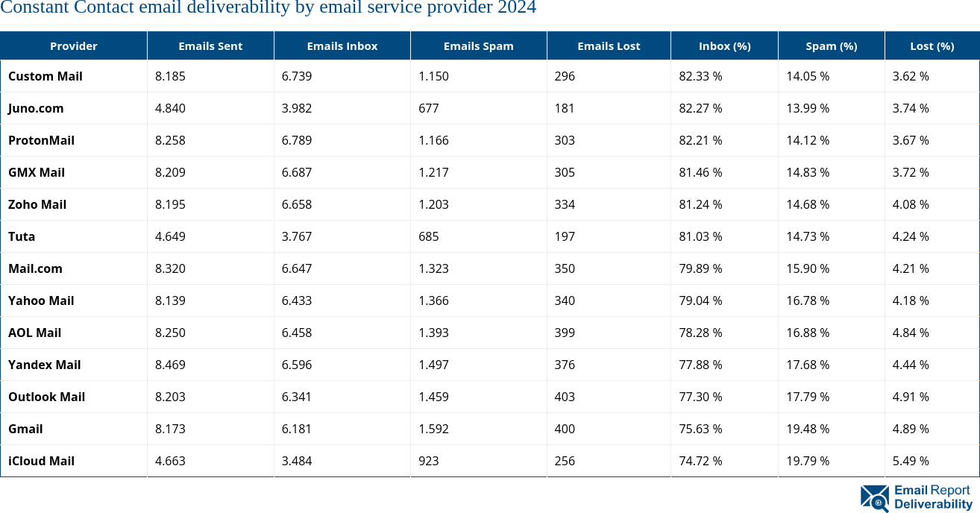Click the Inbox (%) column header

pyautogui.click(x=725, y=45)
